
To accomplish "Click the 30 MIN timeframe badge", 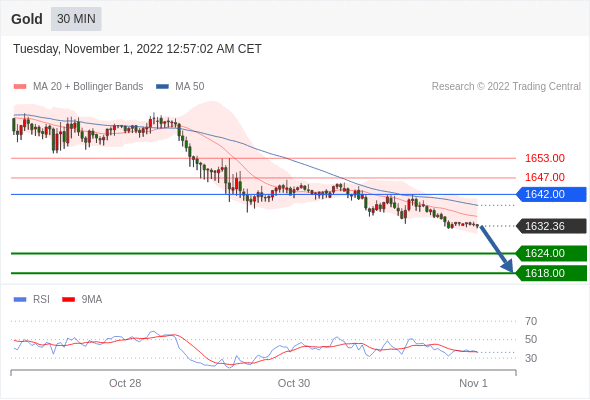I will click(x=76, y=19).
